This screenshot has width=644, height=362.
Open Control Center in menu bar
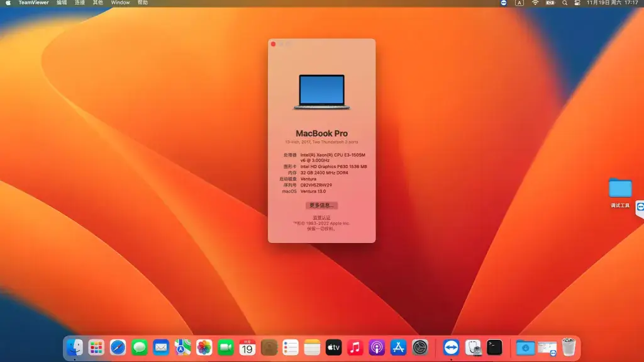[577, 3]
